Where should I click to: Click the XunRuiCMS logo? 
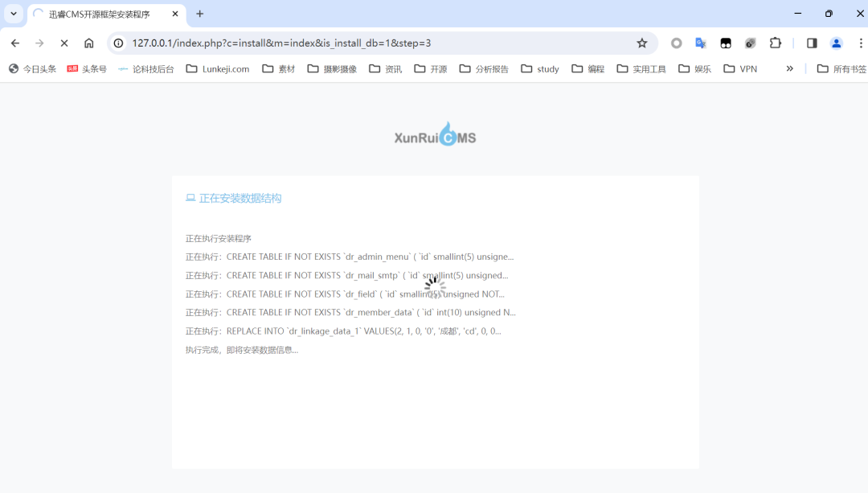pos(435,137)
